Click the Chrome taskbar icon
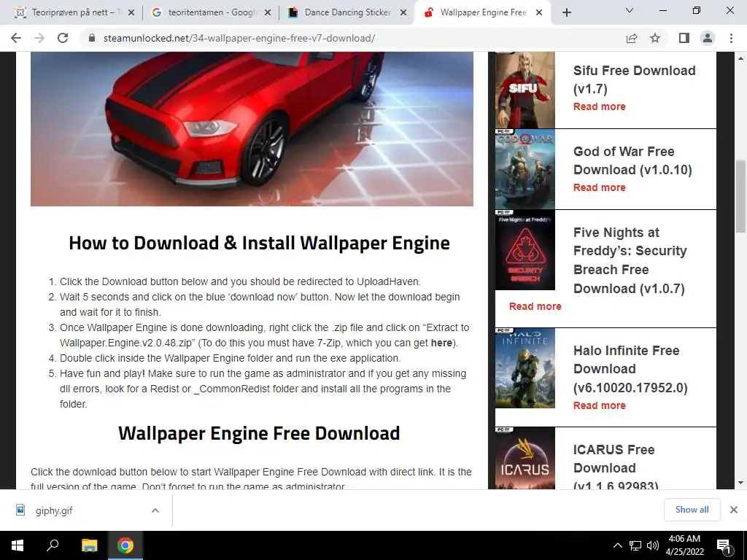Screen dimensions: 747x560 click(x=125, y=545)
